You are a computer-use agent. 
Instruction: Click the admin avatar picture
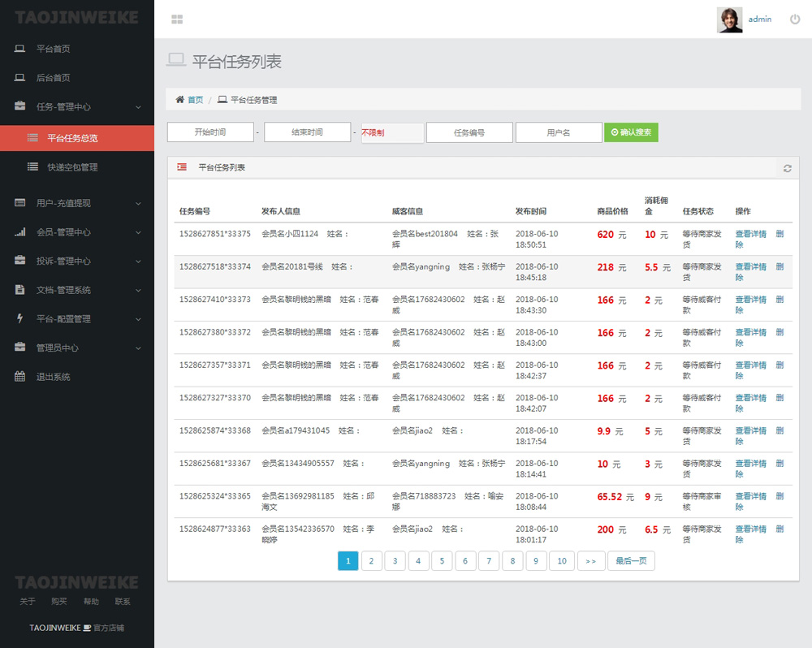[729, 19]
